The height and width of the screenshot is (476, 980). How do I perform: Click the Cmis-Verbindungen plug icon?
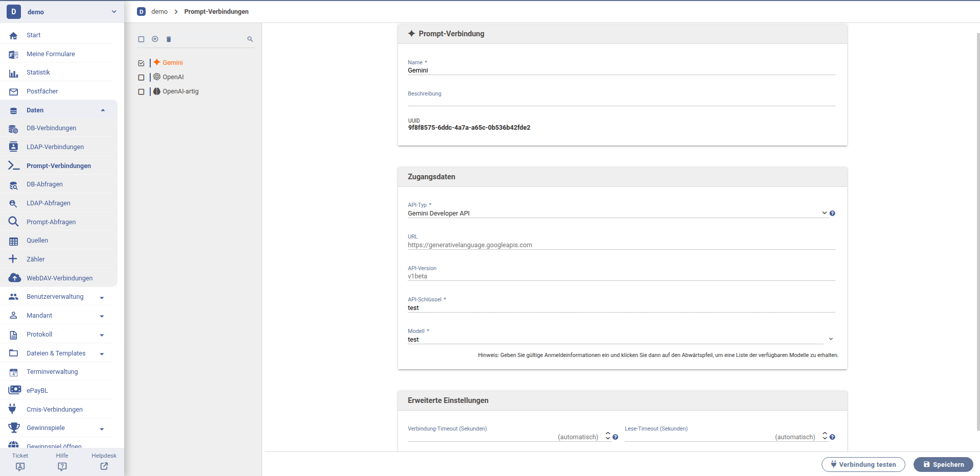point(13,409)
